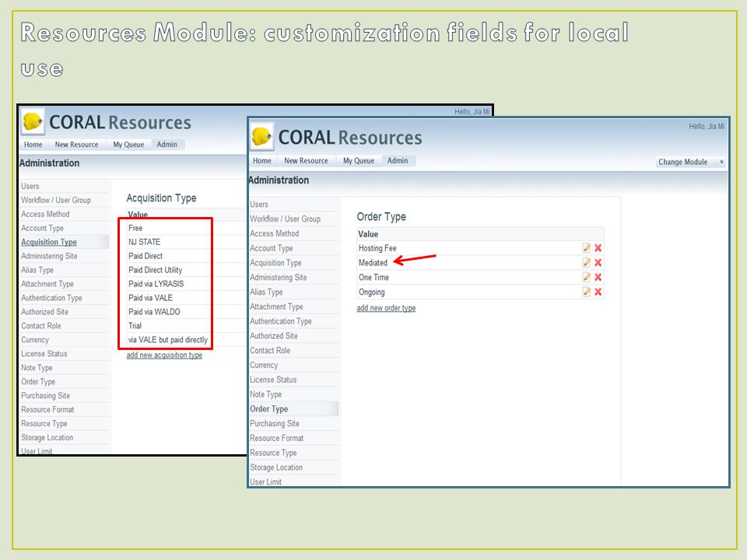Edit the Ongoing order type
Viewport: 747px width, 560px height.
pos(587,292)
